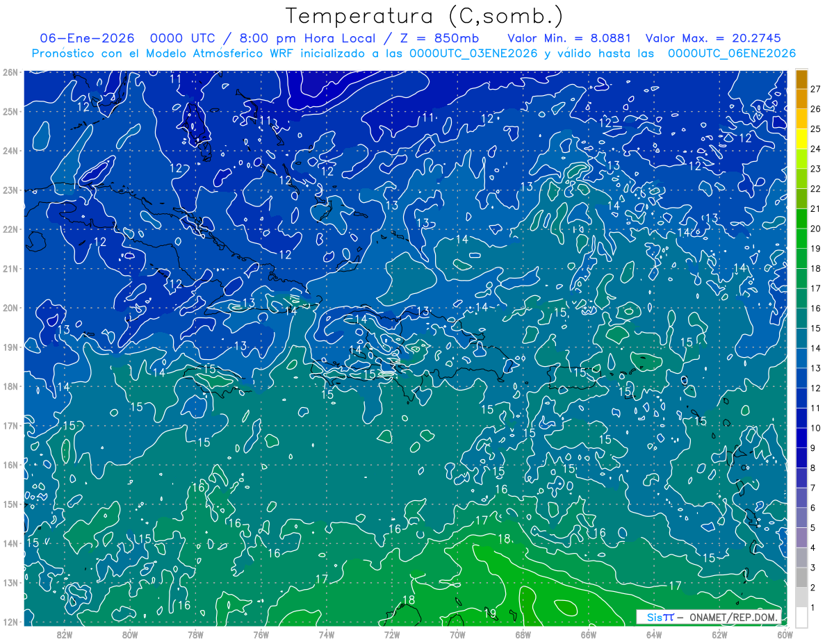
Task: Click the '21N' latitude axis label
Action: tap(10, 268)
